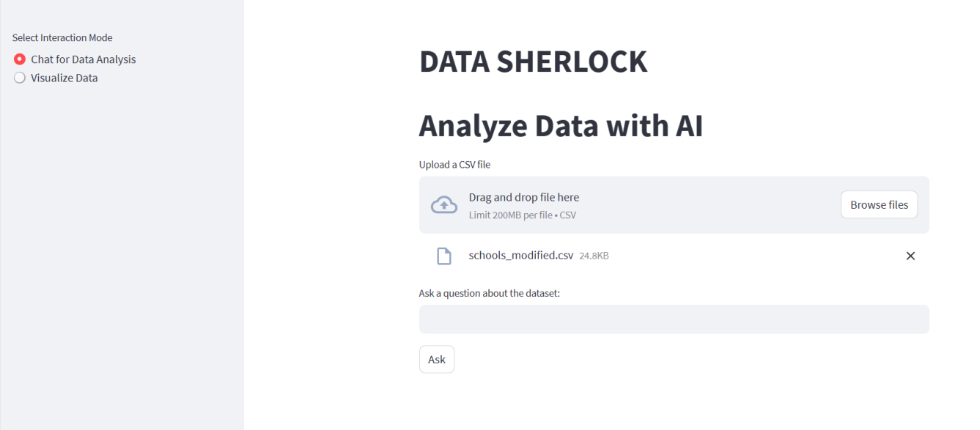The width and height of the screenshot is (980, 430).
Task: Click the schools_modified.csv file name
Action: [520, 256]
